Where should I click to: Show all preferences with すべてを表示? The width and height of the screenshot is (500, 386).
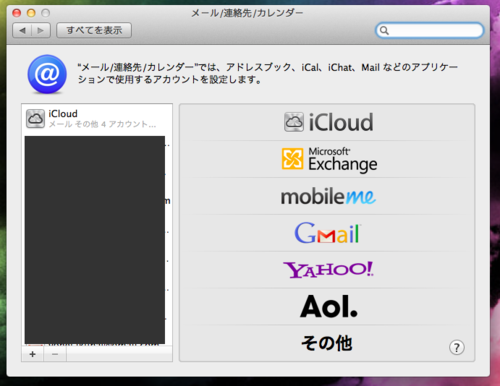pos(94,30)
